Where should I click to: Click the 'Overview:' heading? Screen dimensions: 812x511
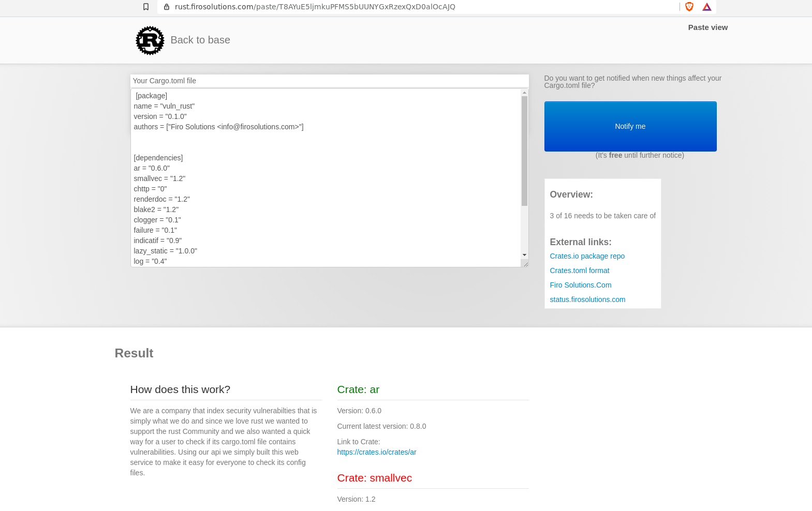[571, 194]
